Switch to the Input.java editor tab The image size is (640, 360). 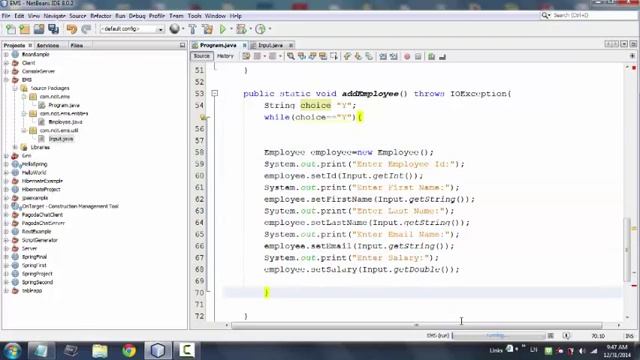270,45
